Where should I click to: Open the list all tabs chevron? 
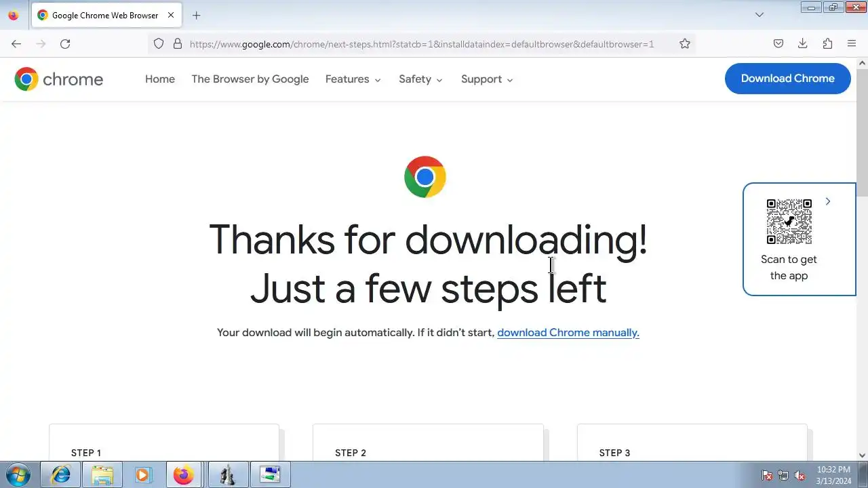[759, 15]
